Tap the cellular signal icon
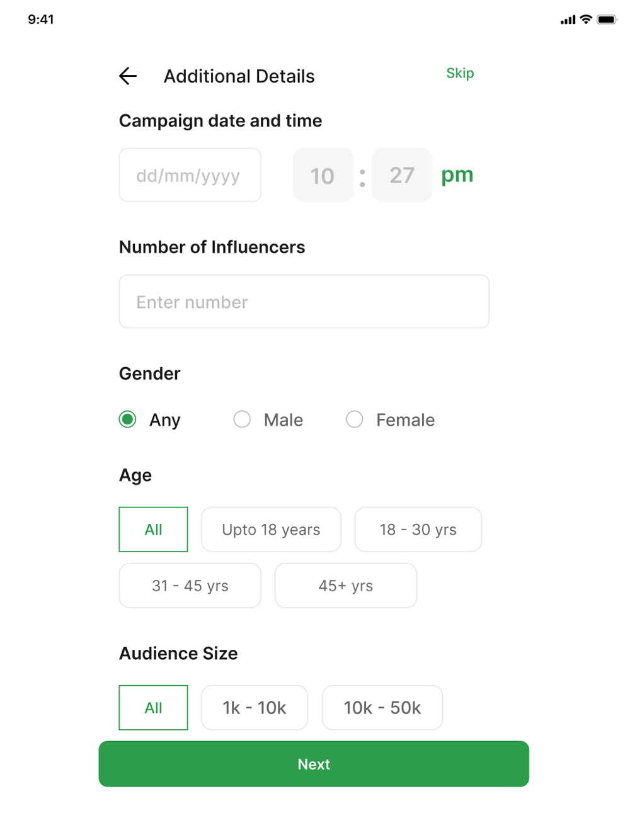630x840 pixels. pyautogui.click(x=568, y=20)
